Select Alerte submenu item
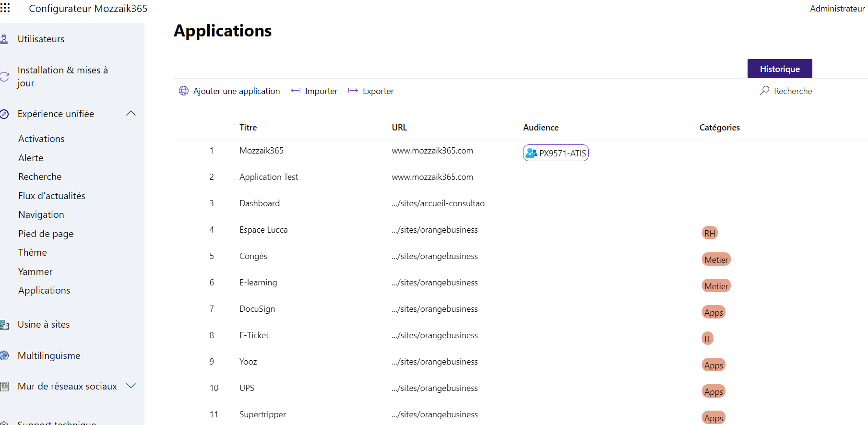 tap(31, 158)
